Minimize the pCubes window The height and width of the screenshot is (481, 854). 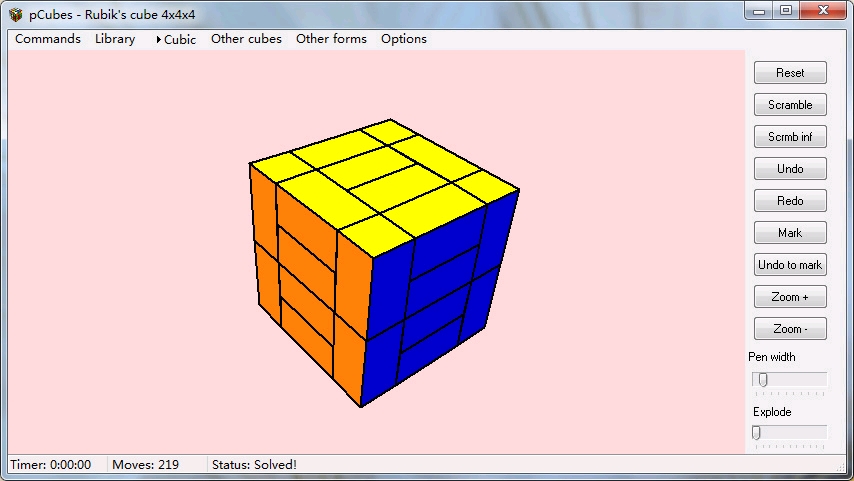759,10
